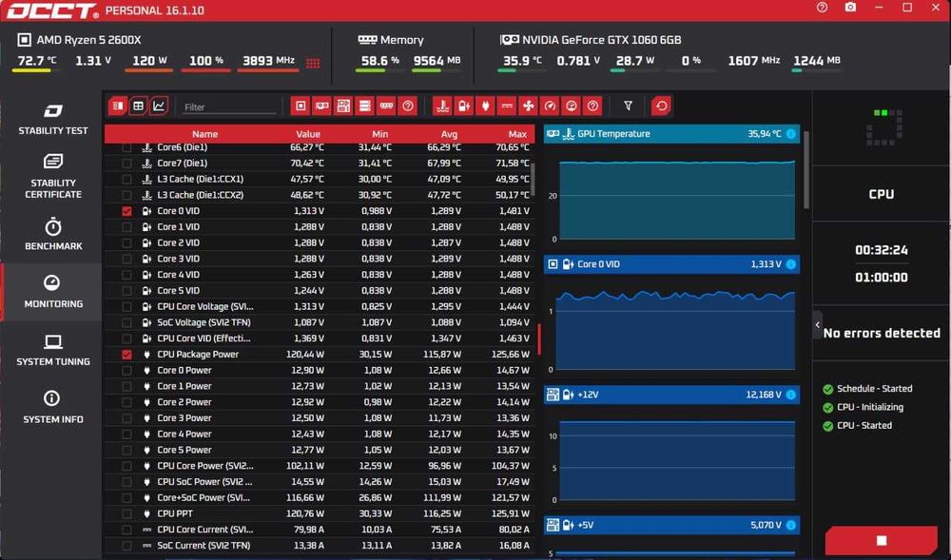
Task: Click the CPU Core VID (Effective) row
Action: click(320, 338)
